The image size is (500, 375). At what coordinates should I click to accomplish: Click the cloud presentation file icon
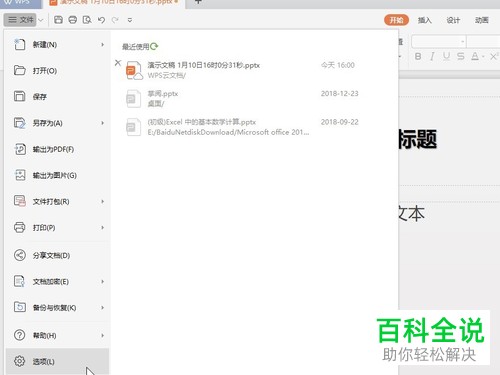[134, 70]
